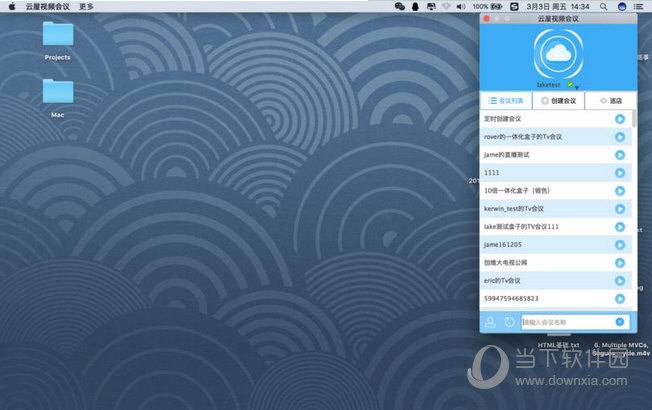
Task: Select the row jame161205
Action: point(556,245)
